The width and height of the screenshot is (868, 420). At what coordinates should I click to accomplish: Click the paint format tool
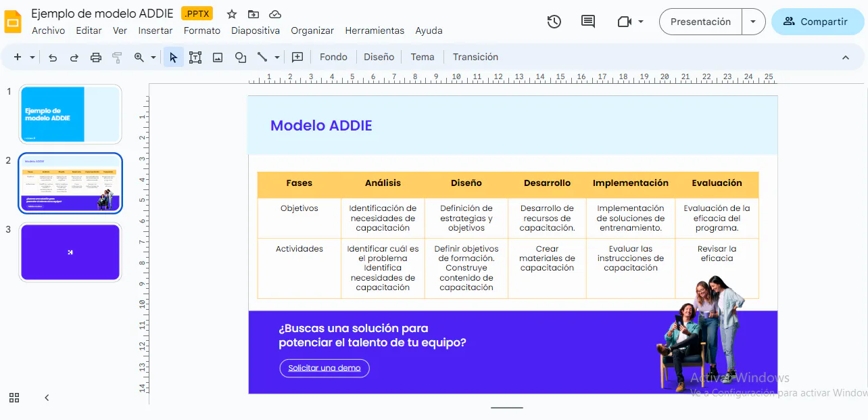[117, 57]
